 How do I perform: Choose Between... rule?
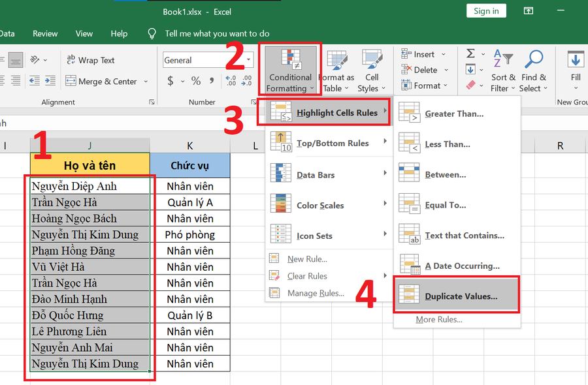457,174
